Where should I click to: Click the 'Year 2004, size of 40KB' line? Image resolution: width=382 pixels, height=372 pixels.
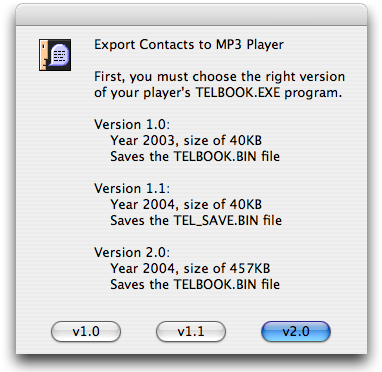(x=186, y=204)
